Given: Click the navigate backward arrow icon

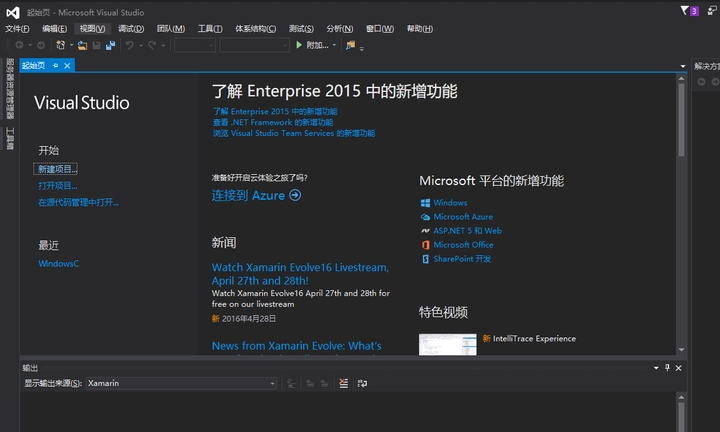Looking at the screenshot, I should 19,45.
